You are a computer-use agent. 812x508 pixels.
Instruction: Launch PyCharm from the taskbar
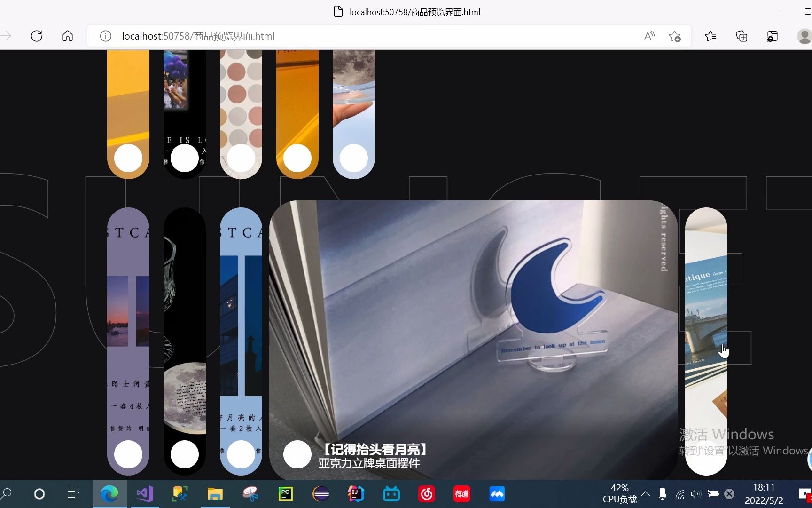click(285, 494)
